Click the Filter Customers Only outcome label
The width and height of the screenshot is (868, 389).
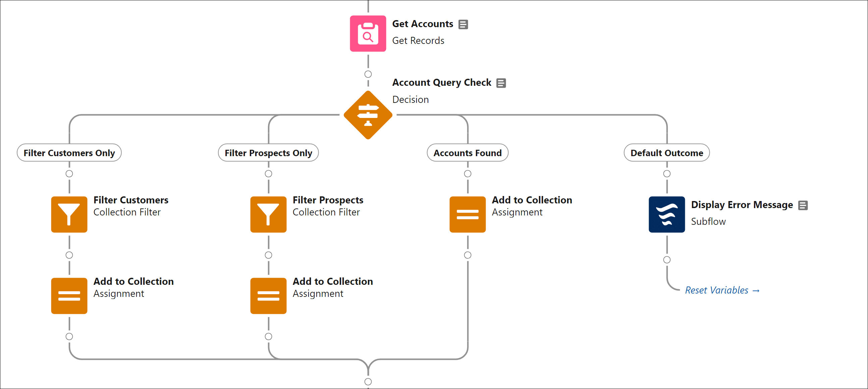69,153
